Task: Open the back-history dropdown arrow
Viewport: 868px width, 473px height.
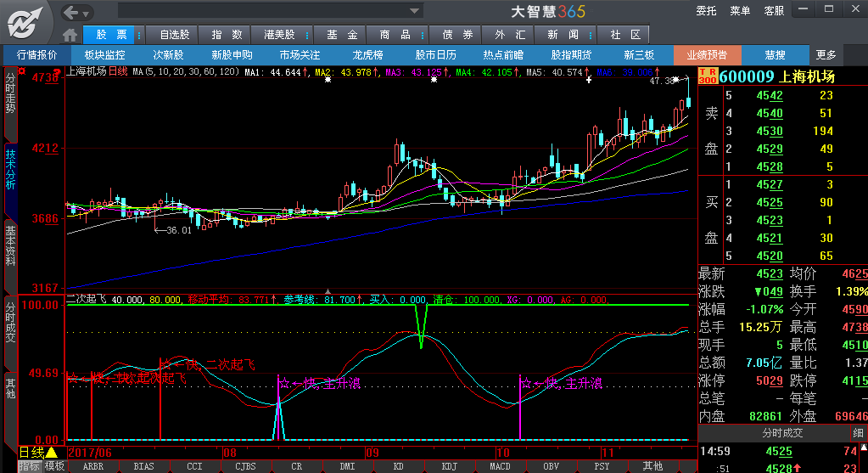Action: pos(86,14)
